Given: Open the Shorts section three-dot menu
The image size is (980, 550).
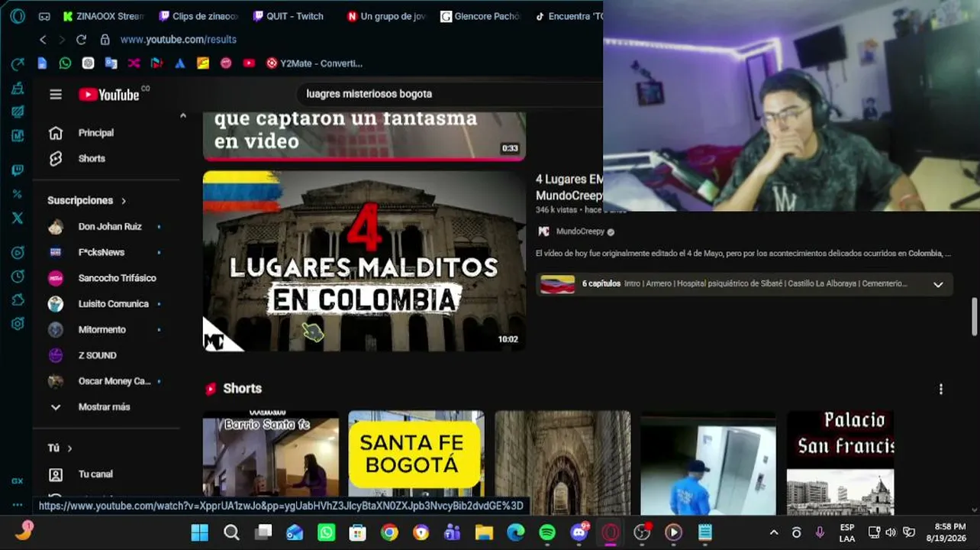Looking at the screenshot, I should pyautogui.click(x=940, y=389).
